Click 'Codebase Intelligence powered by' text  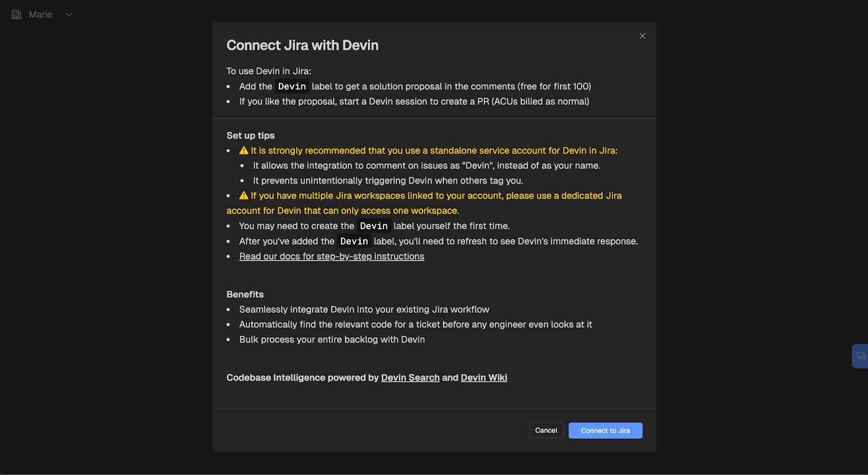tap(302, 378)
